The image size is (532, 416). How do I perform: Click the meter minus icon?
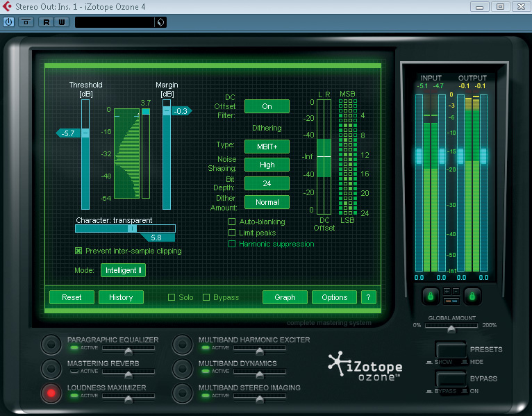click(x=456, y=291)
